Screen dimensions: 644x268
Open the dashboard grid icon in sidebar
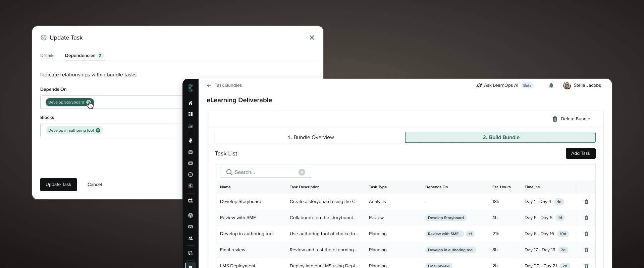191,114
